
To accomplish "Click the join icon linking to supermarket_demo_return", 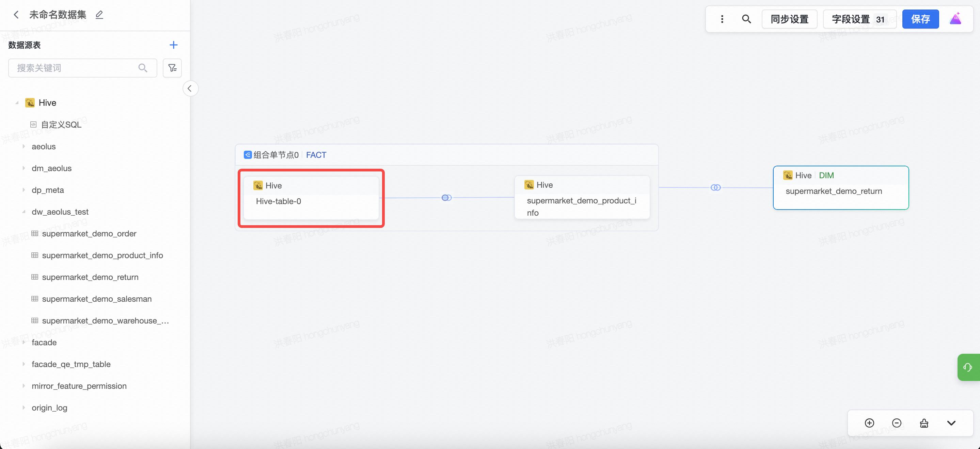I will 715,187.
